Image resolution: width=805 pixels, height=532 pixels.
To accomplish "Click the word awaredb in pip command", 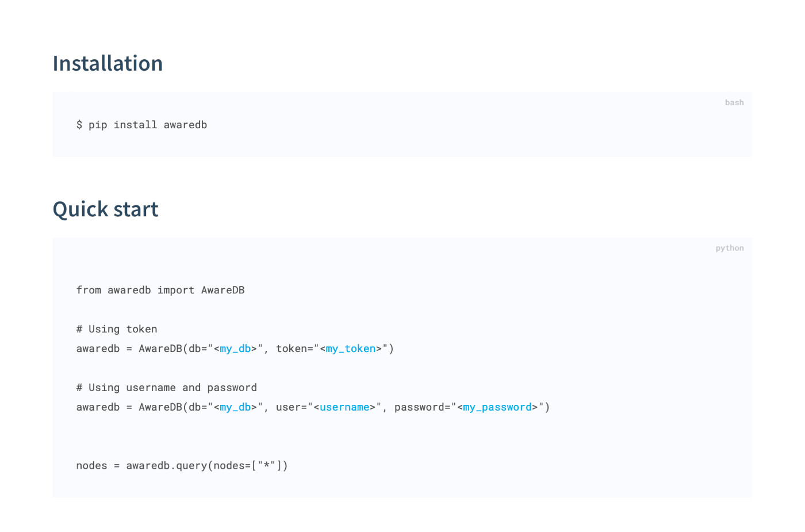I will click(185, 125).
